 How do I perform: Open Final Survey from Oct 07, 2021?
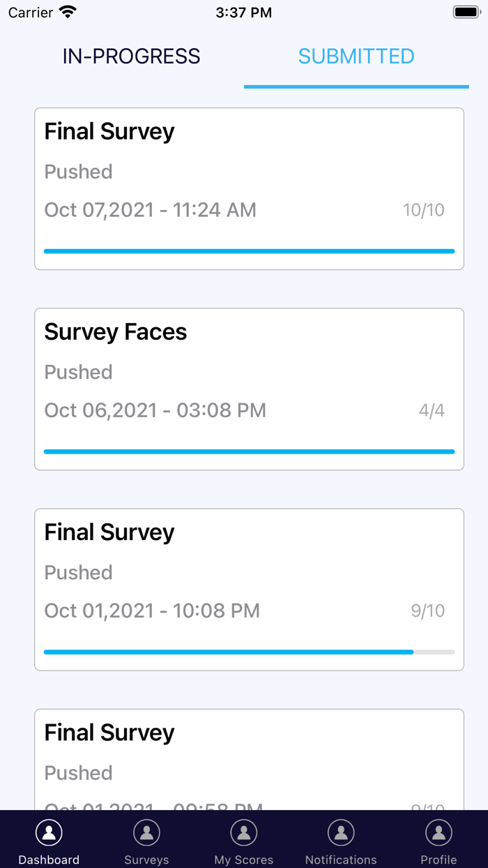(x=109, y=132)
